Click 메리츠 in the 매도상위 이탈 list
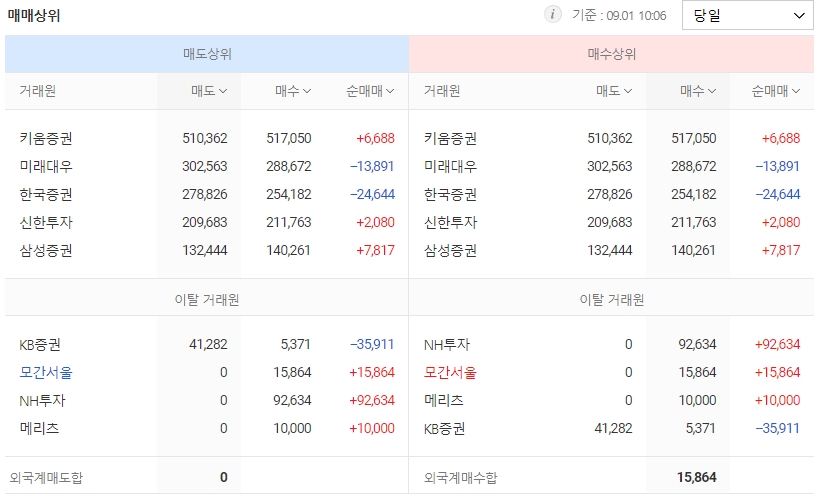Image resolution: width=819 pixels, height=501 pixels. click(39, 428)
